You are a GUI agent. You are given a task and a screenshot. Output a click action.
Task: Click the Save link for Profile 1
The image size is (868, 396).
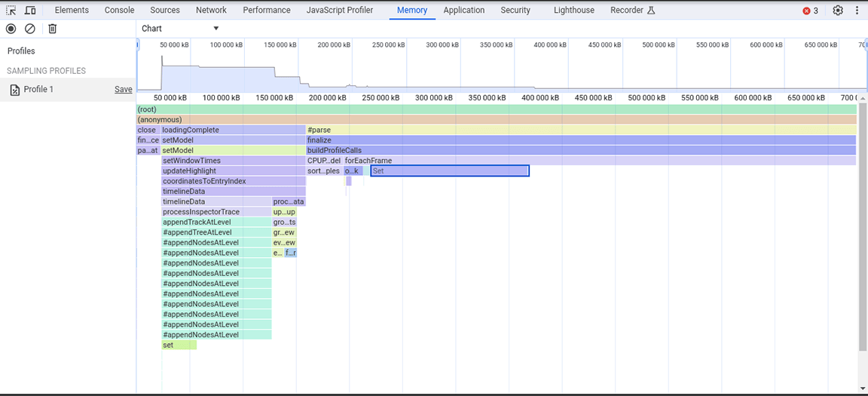(x=123, y=90)
